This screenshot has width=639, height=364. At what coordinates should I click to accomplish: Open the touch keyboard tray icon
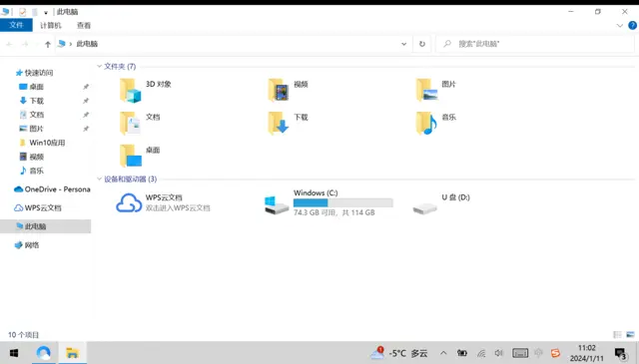[x=520, y=353]
